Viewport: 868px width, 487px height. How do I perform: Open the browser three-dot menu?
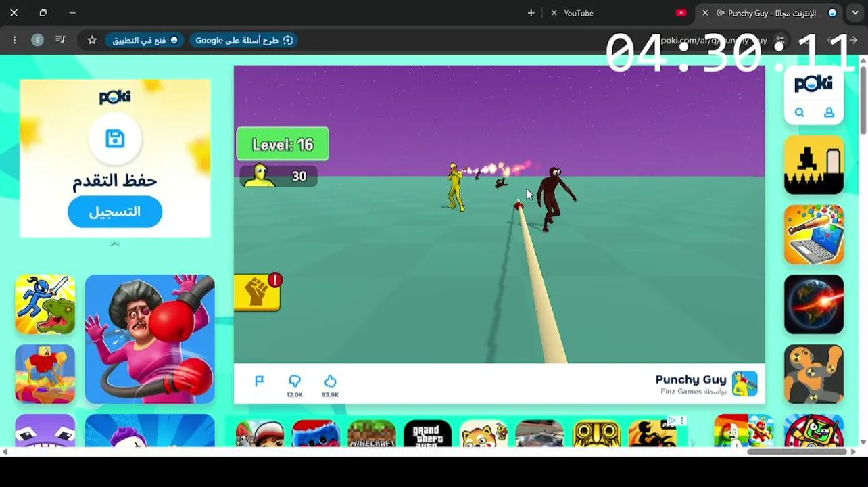[x=14, y=41]
